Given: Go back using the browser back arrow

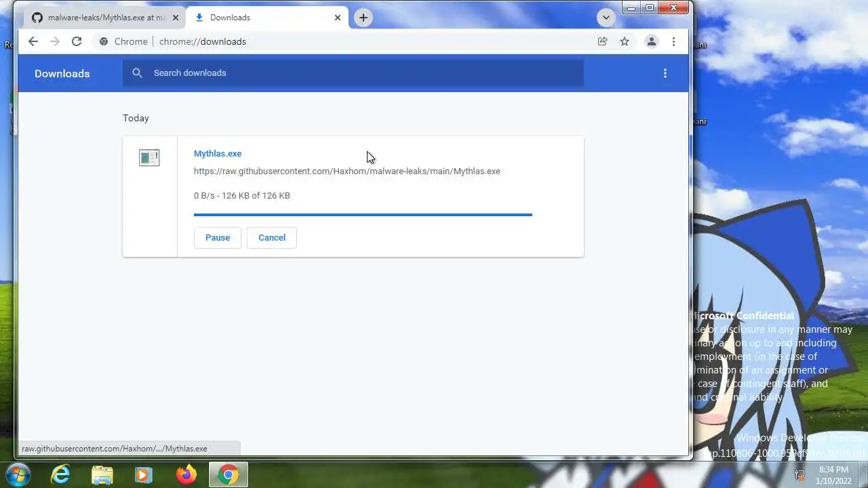Looking at the screenshot, I should (x=33, y=41).
